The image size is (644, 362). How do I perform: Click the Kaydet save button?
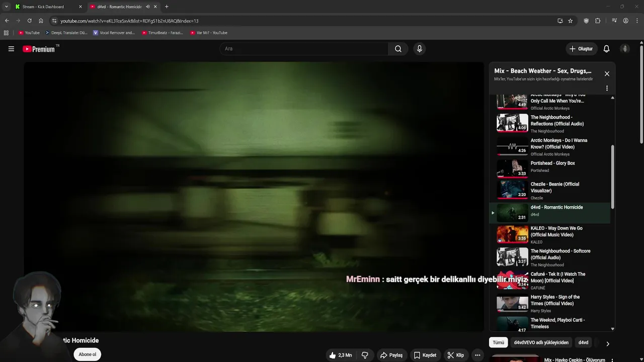pos(425,355)
